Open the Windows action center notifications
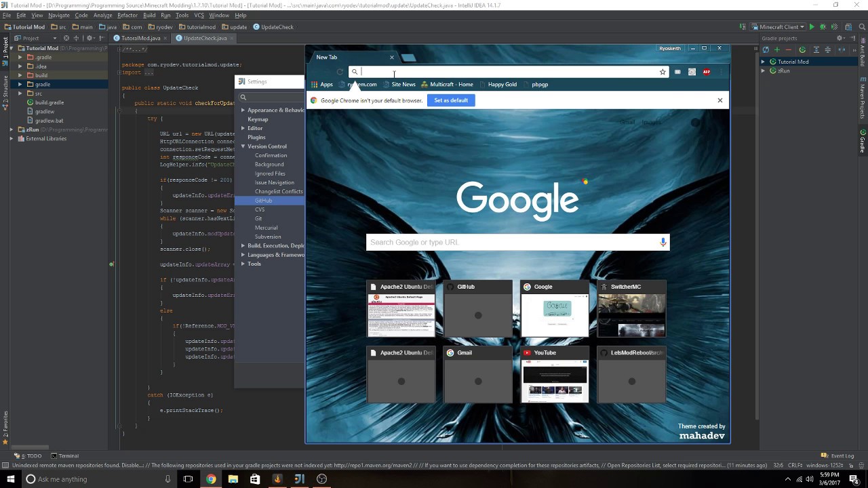The image size is (868, 488). tap(854, 479)
